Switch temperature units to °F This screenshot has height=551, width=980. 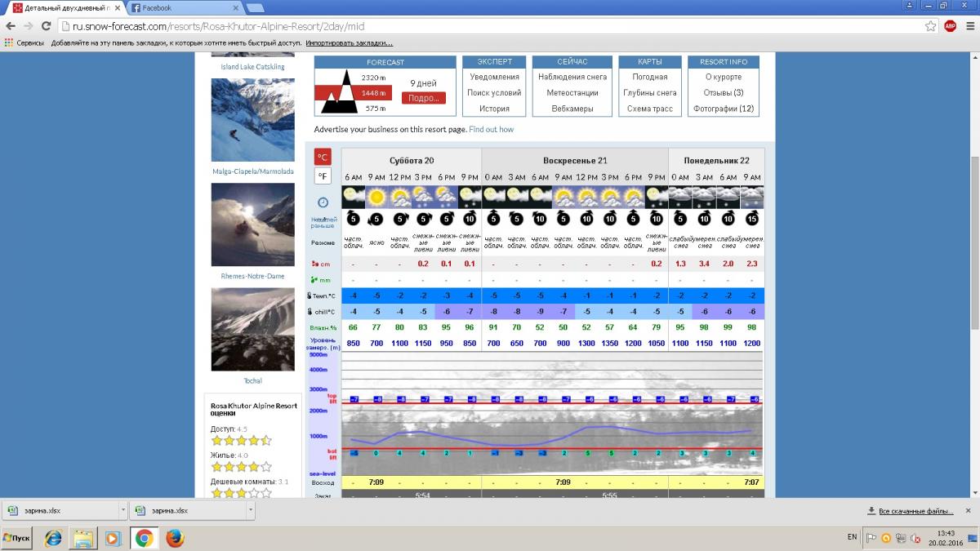[323, 176]
